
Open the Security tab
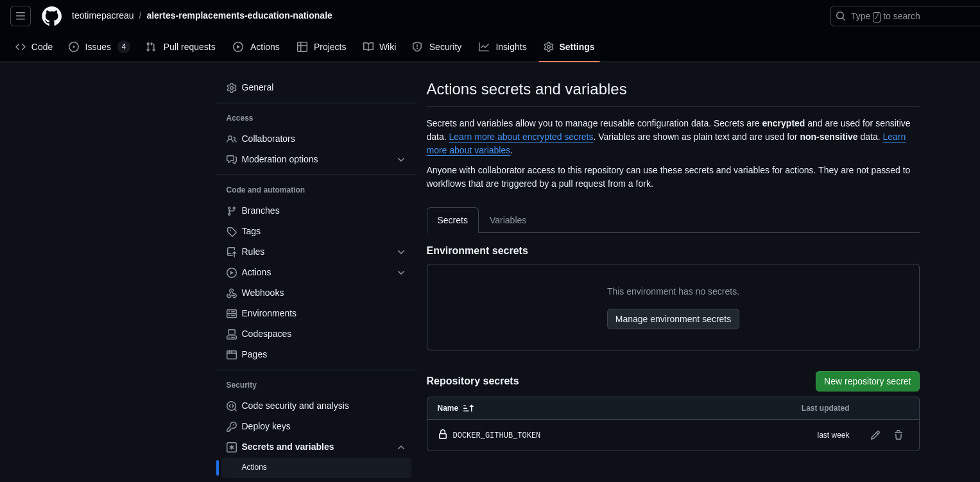click(x=437, y=47)
